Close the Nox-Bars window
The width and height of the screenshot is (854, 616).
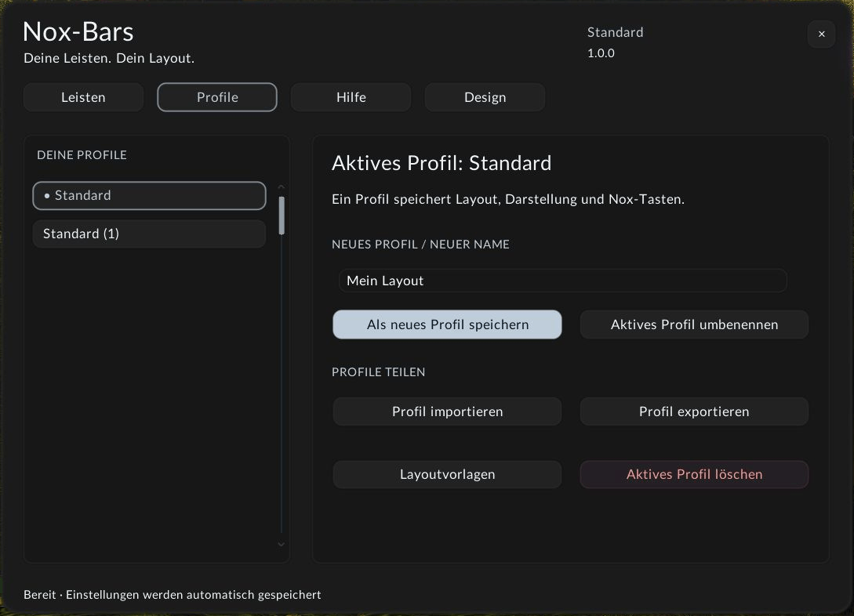pos(821,34)
